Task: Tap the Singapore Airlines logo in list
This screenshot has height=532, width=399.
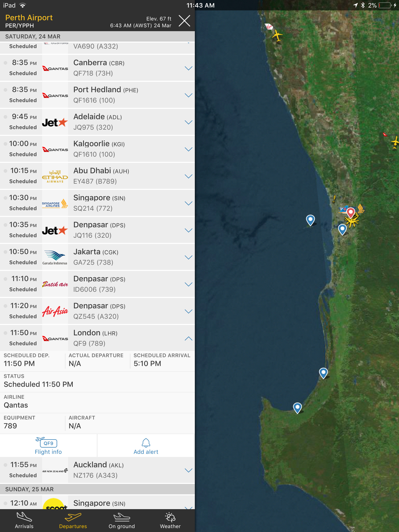Action: pyautogui.click(x=55, y=203)
